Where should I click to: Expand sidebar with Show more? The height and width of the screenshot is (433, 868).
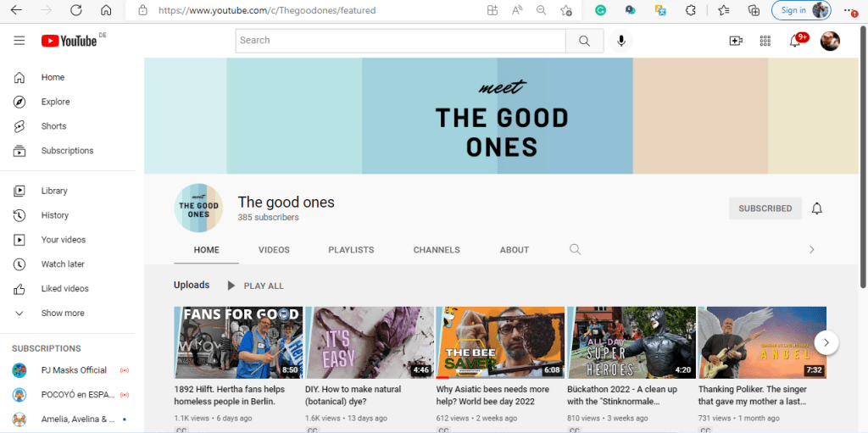pyautogui.click(x=63, y=314)
